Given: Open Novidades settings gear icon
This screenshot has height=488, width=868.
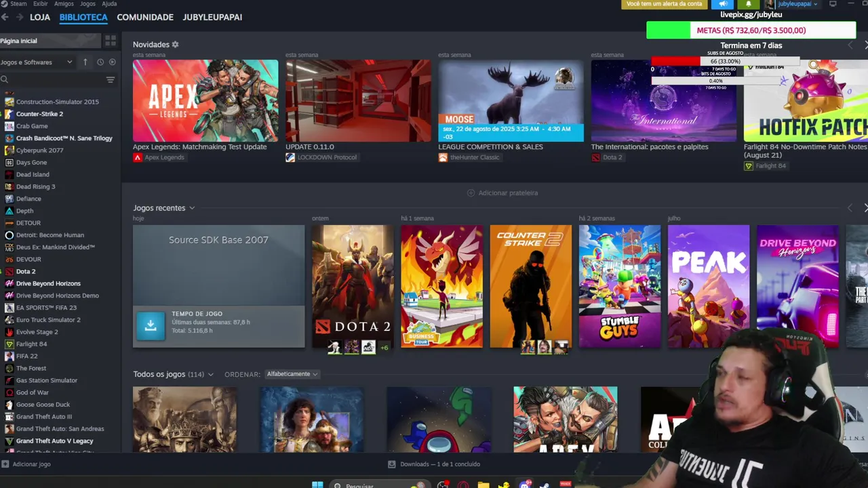Looking at the screenshot, I should pos(175,44).
